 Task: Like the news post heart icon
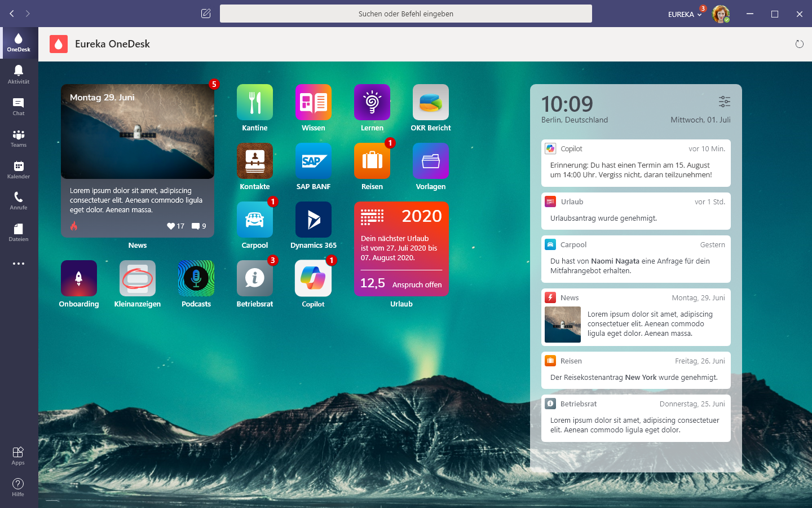click(171, 226)
